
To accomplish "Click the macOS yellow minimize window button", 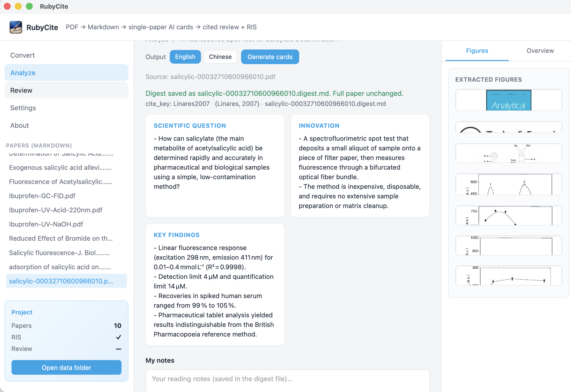I will [x=18, y=6].
